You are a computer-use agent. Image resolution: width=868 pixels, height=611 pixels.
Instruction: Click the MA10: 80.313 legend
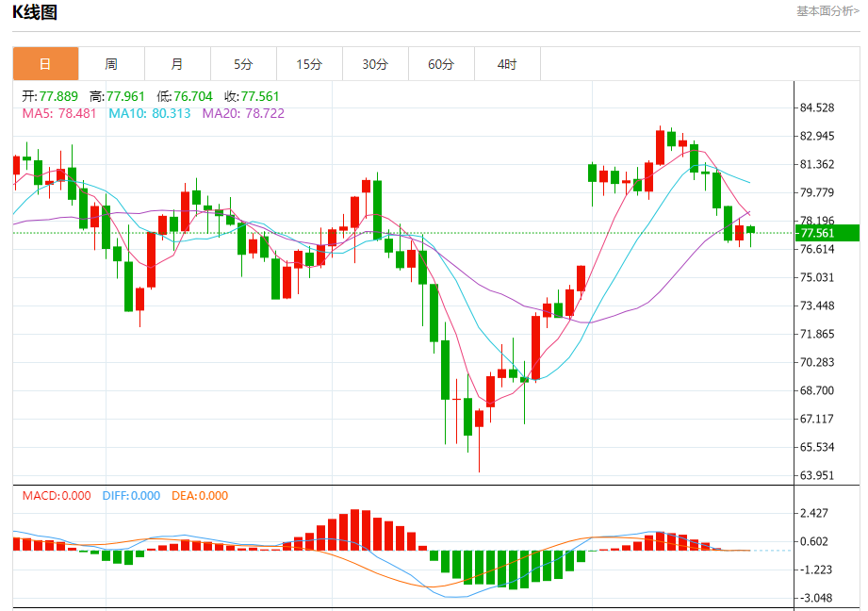click(150, 113)
